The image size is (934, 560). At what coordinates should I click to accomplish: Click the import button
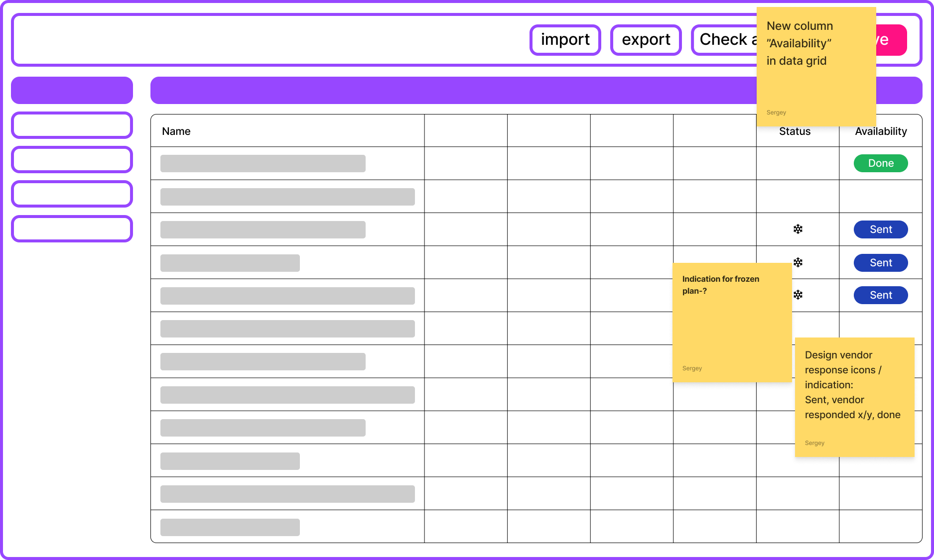565,40
